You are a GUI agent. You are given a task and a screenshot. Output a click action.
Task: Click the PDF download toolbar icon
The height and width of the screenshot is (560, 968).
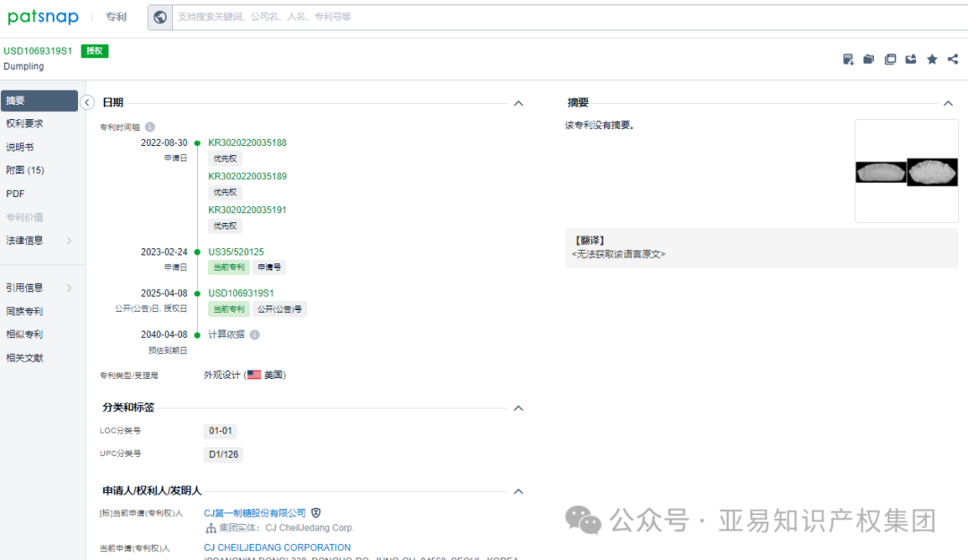[848, 59]
